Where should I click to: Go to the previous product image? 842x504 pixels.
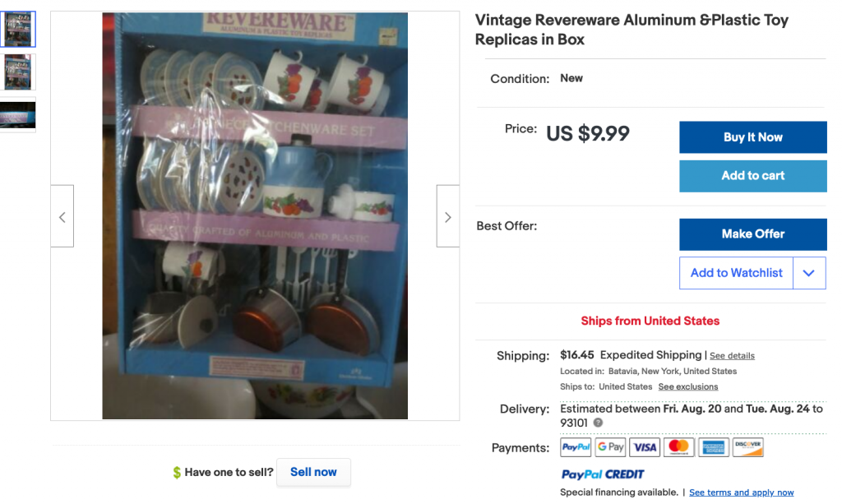point(62,216)
